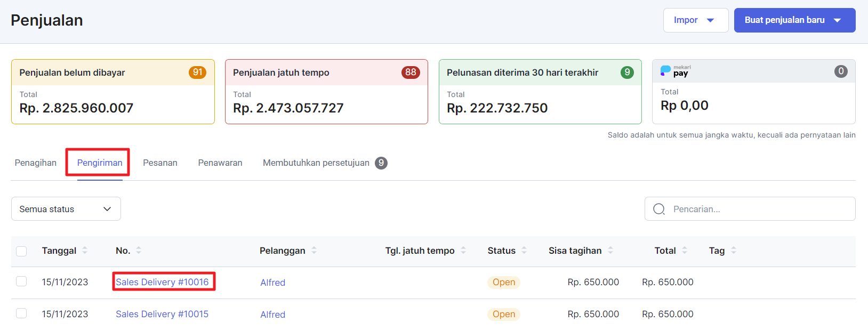Sort by No. column arrows
Screen dimensions: 868x330
139,251
